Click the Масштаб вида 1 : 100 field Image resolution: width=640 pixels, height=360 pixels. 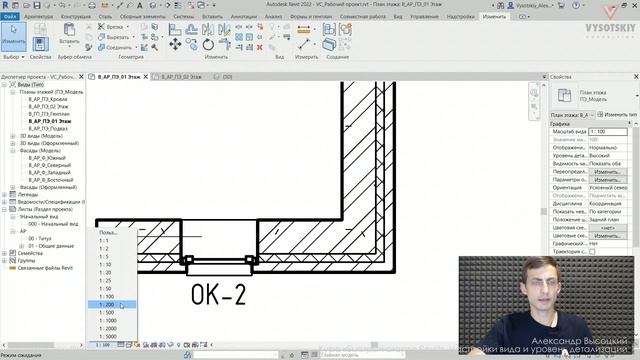click(608, 131)
